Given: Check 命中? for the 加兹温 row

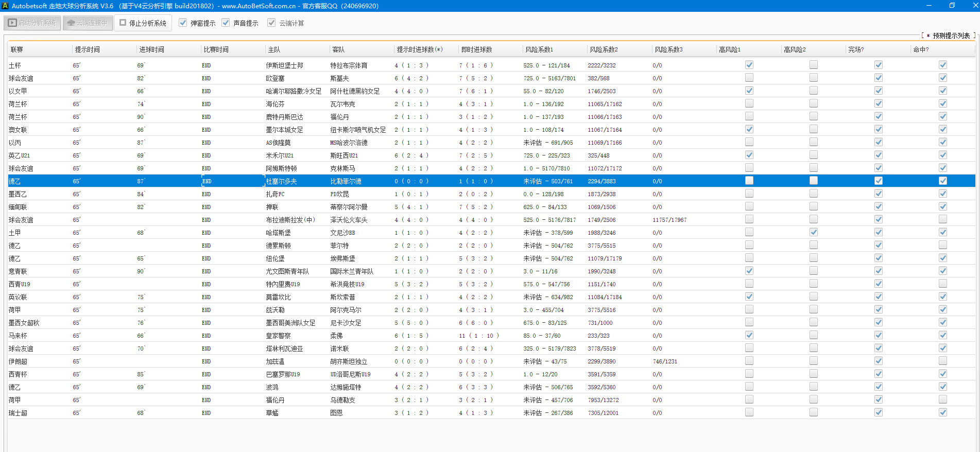Looking at the screenshot, I should (943, 361).
